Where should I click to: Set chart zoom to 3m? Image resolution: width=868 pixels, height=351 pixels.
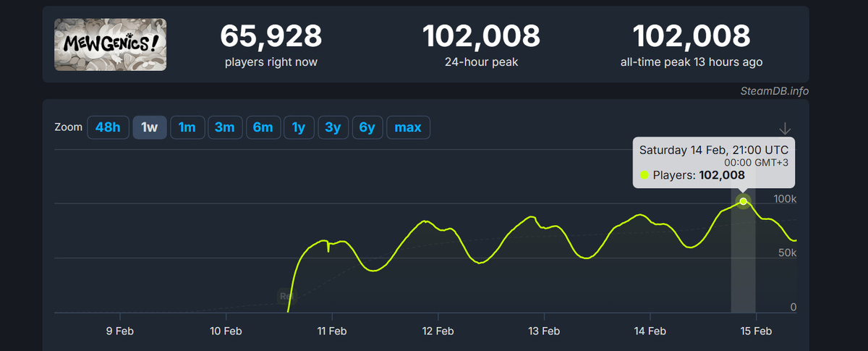tap(225, 127)
